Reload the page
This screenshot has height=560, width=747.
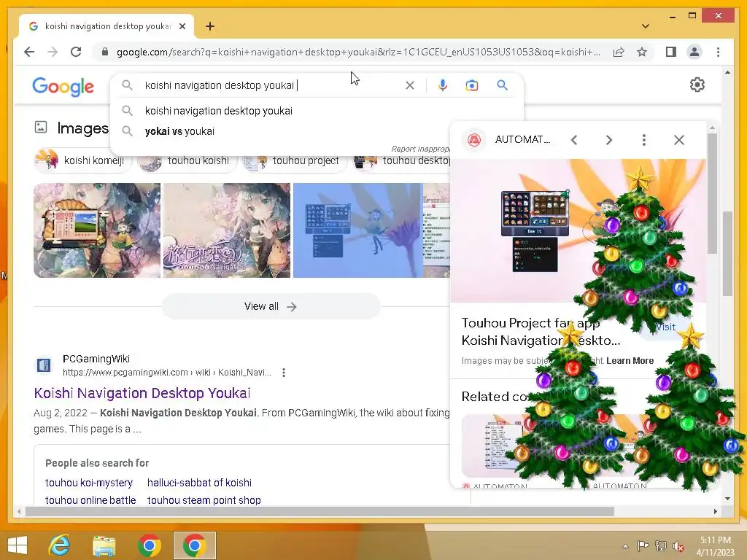76,52
